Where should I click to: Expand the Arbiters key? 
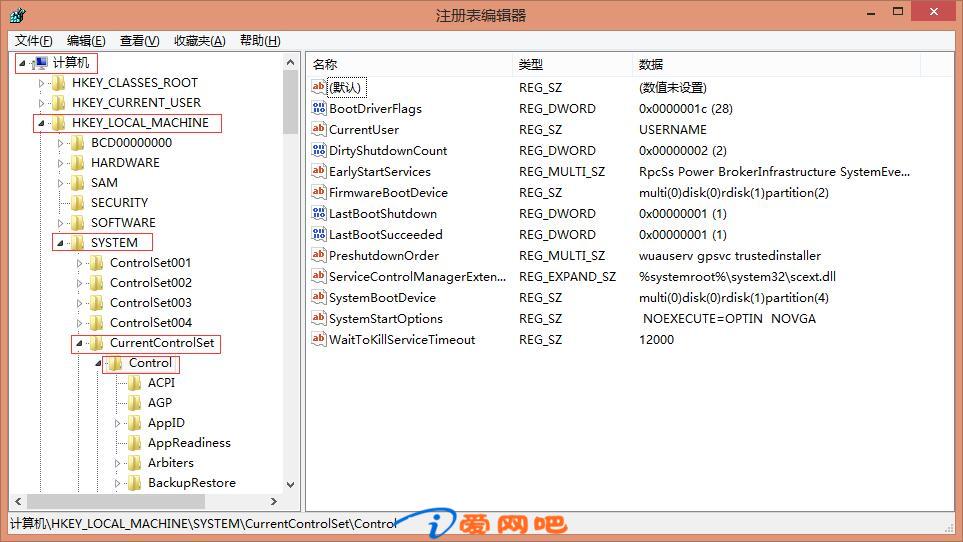coord(117,463)
